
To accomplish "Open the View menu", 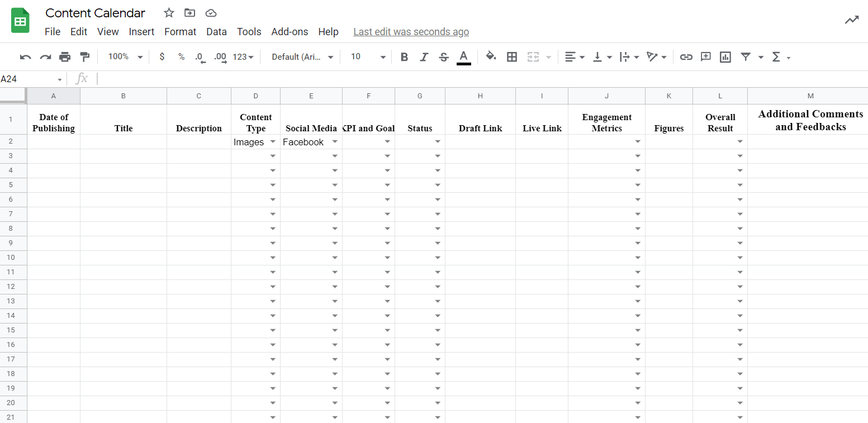I will click(x=108, y=32).
